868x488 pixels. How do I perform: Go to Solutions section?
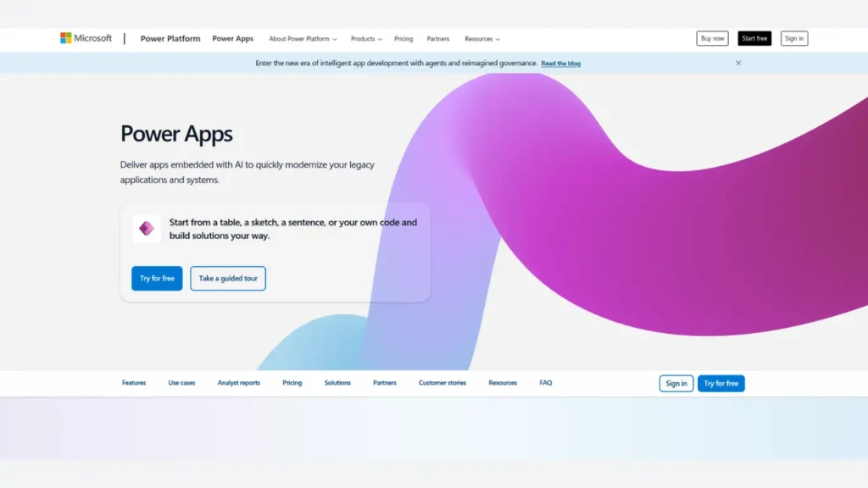(337, 383)
